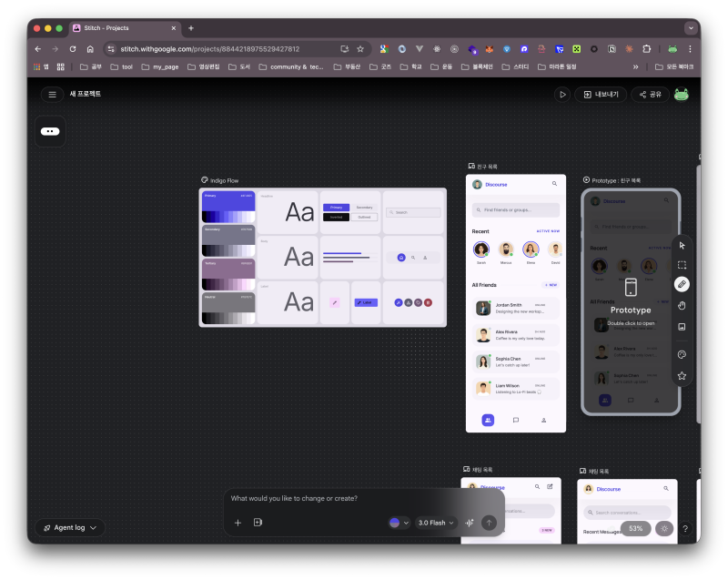Click the image insert tool
This screenshot has width=728, height=580.
(682, 327)
